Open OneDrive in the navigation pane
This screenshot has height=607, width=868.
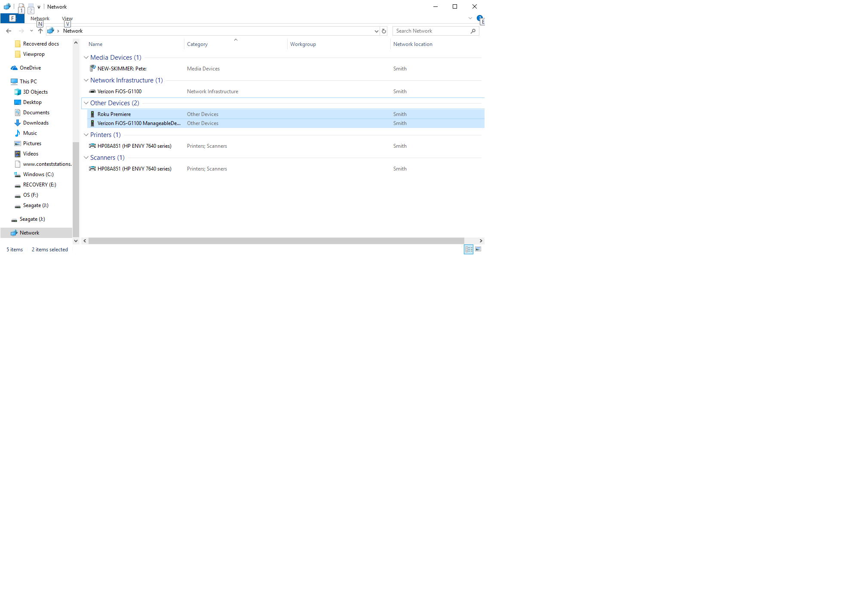30,67
